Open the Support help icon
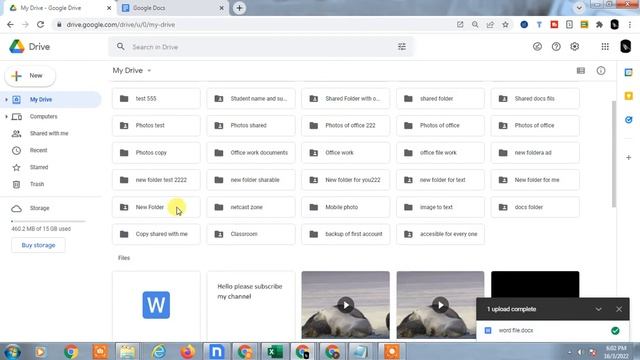Screen dimensions: 640x360 coord(556,47)
